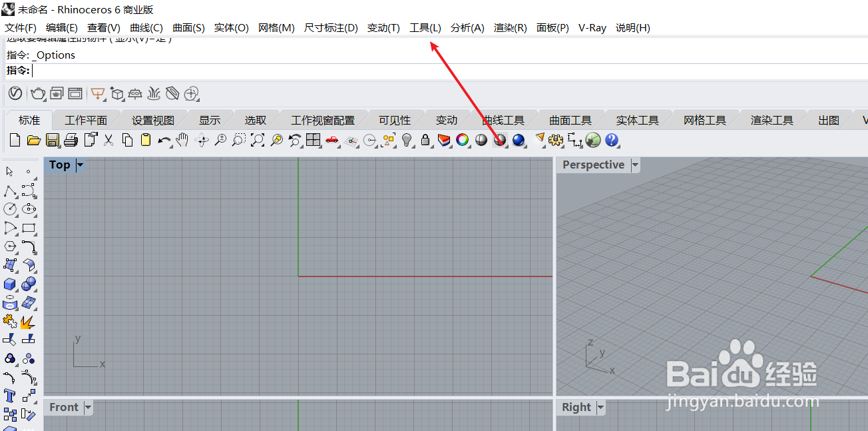Viewport: 868px width, 431px height.
Task: Select the pointer arrow tool
Action: (x=9, y=171)
